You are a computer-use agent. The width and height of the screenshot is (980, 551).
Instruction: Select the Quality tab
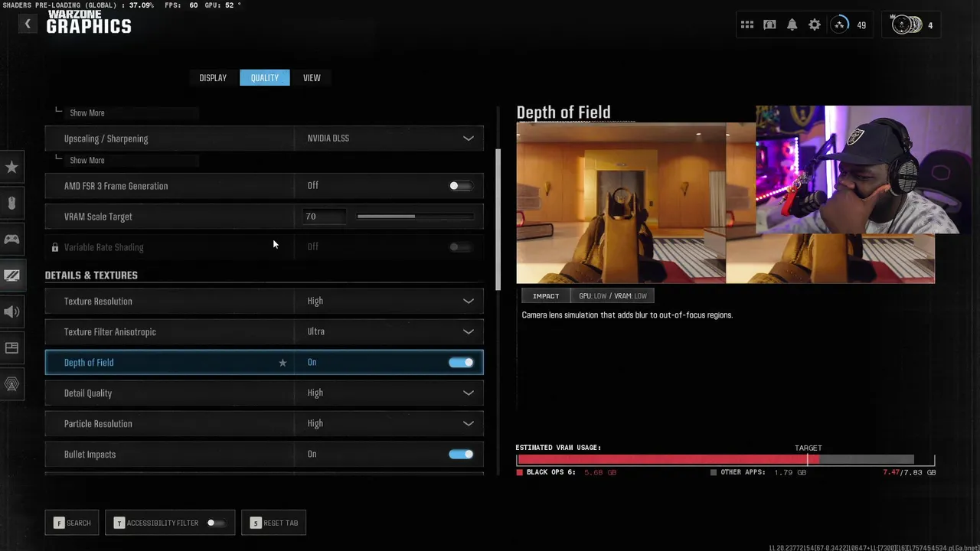(x=265, y=78)
